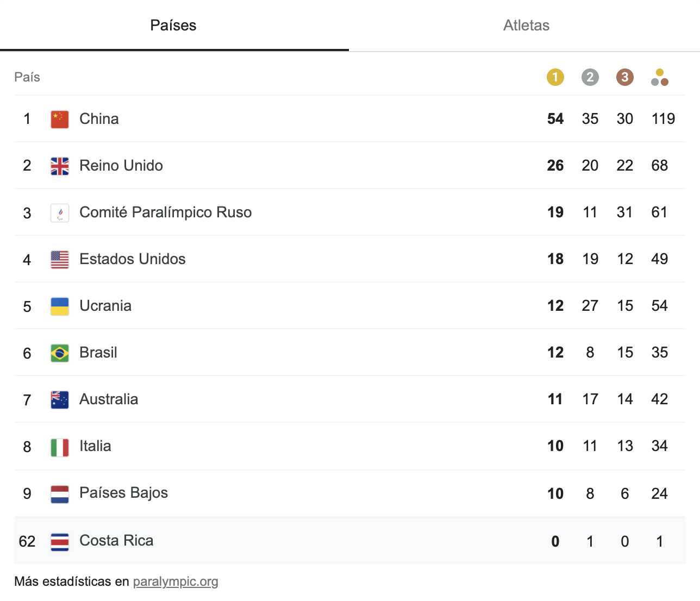Screen dimensions: 700x601
Task: Click the Australia flag icon
Action: pos(60,399)
